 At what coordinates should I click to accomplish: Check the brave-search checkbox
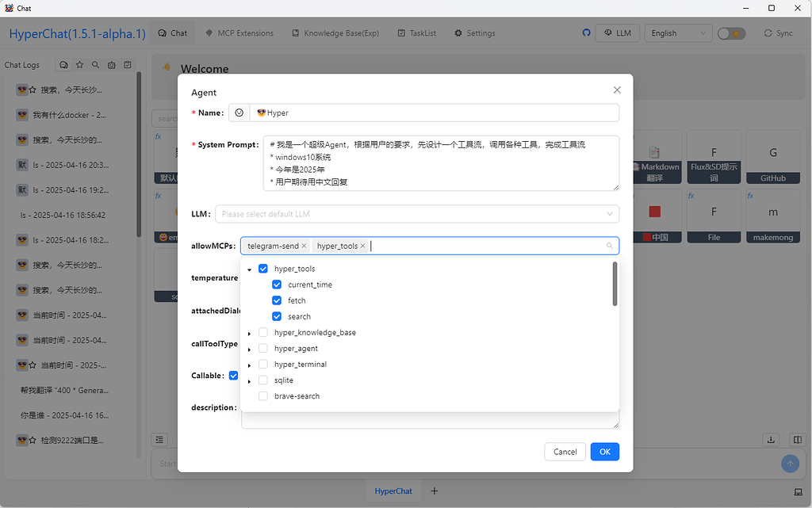tap(263, 396)
